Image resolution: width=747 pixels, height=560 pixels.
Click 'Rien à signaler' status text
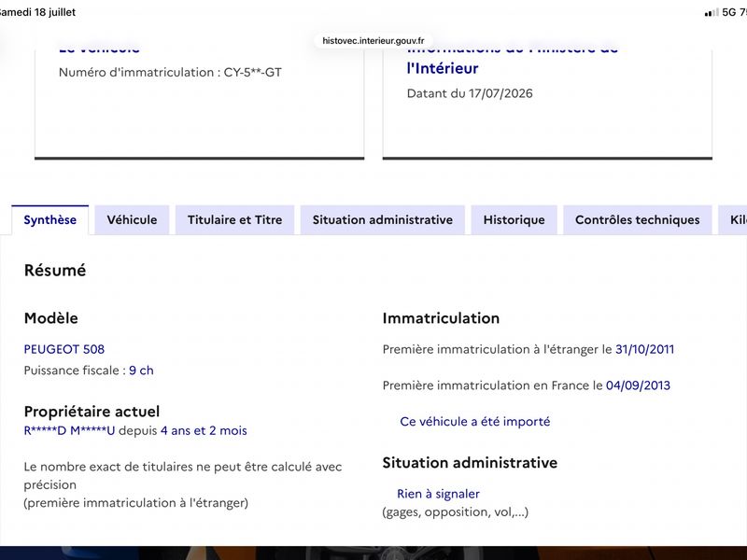438,494
